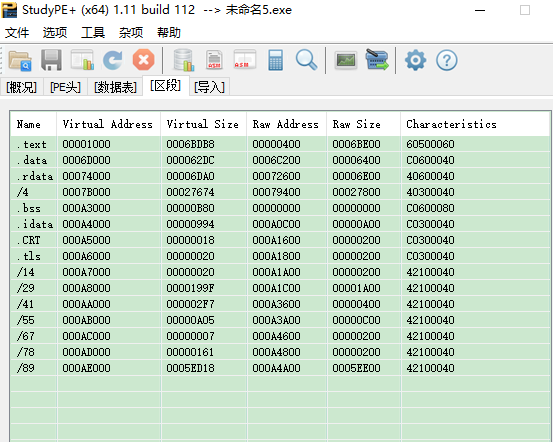553x442 pixels.
Task: Click virtual address value 00074000
Action: (x=86, y=176)
